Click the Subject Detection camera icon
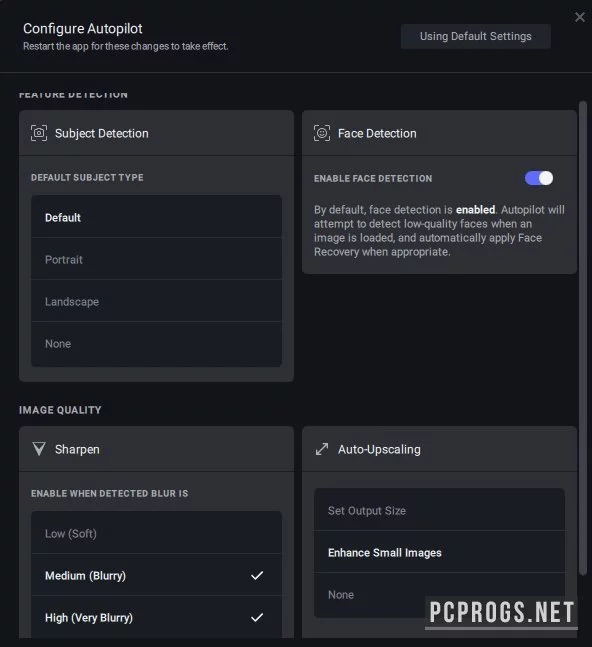 tap(39, 133)
